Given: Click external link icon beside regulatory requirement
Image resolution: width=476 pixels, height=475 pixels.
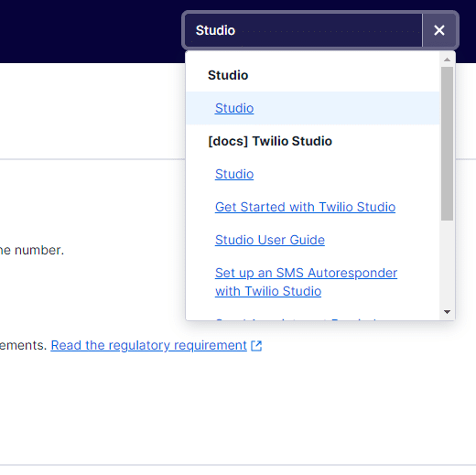Looking at the screenshot, I should (256, 346).
